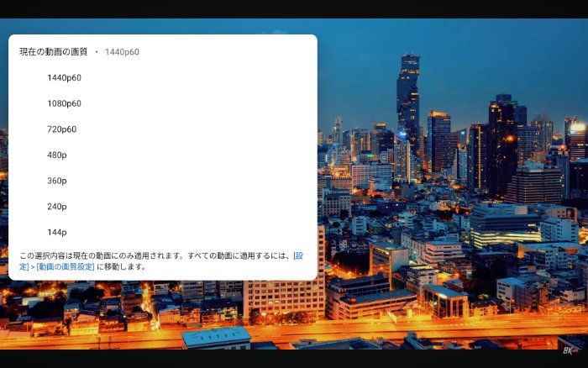This screenshot has height=368, width=588.
Task: Click the top black letterbox bar
Action: coord(294,8)
